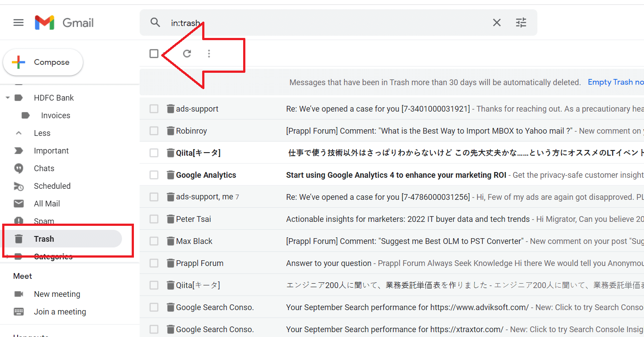Screen dimensions: 644x337
Task: Tick the checkbox for Robinroy email
Action: 154,131
